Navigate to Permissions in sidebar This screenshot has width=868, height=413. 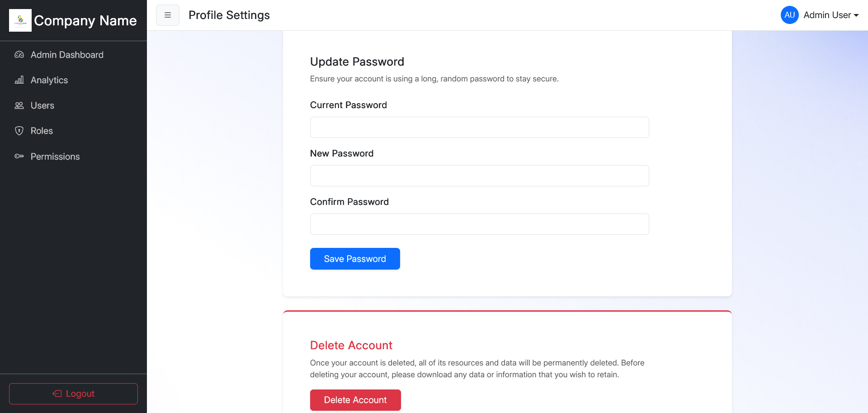click(x=55, y=157)
